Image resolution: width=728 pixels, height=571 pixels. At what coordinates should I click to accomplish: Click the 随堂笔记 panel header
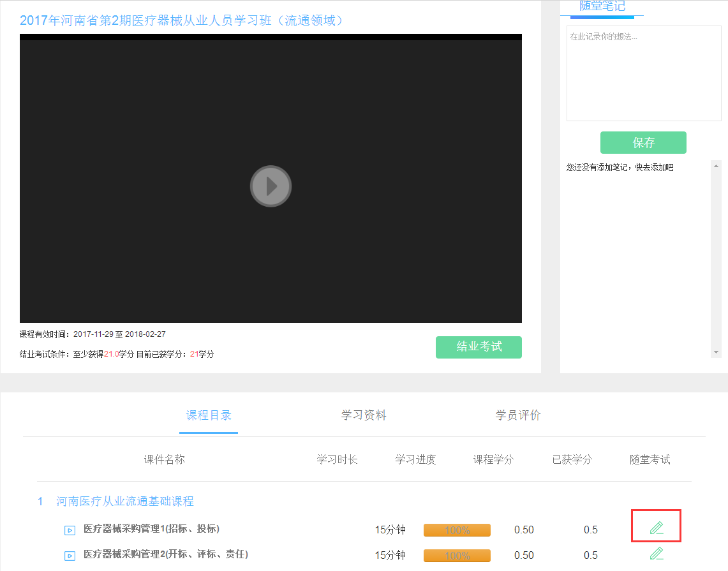pos(602,6)
